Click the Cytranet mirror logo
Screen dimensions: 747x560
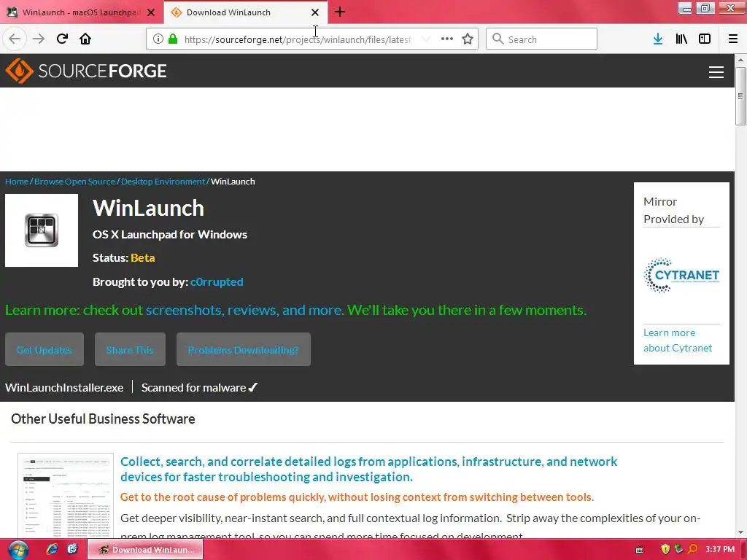681,275
